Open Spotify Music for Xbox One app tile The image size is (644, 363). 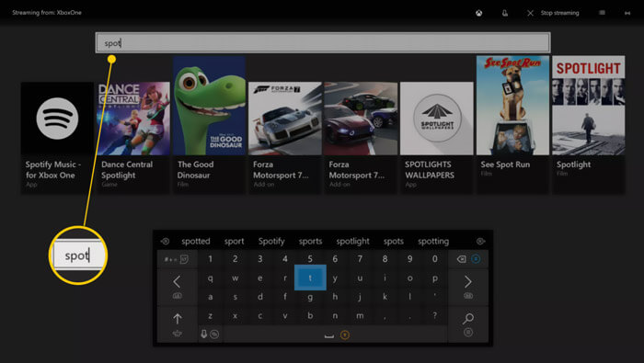57,138
